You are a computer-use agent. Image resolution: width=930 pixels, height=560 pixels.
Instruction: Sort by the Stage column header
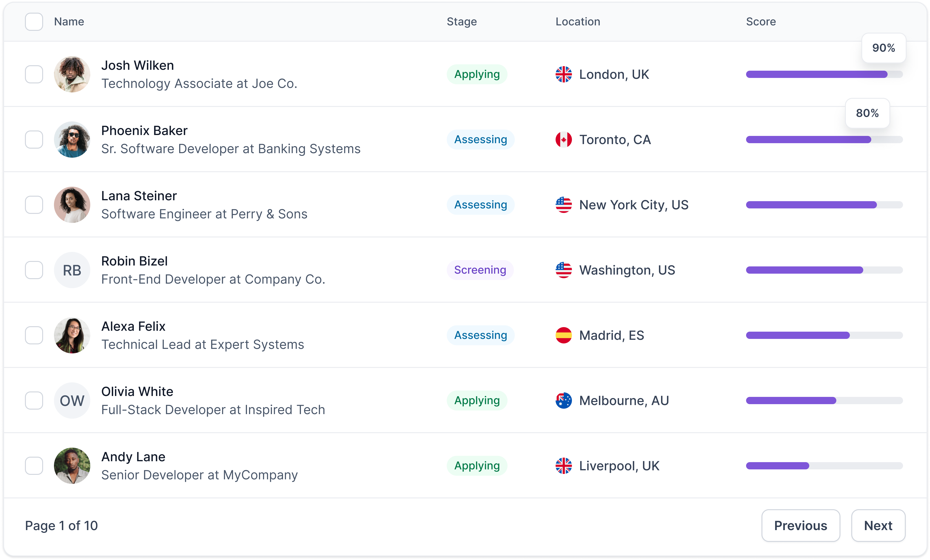pos(462,22)
